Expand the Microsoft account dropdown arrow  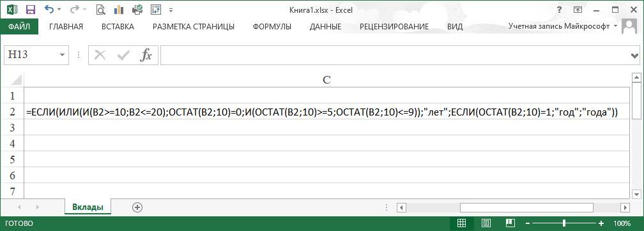pos(615,26)
